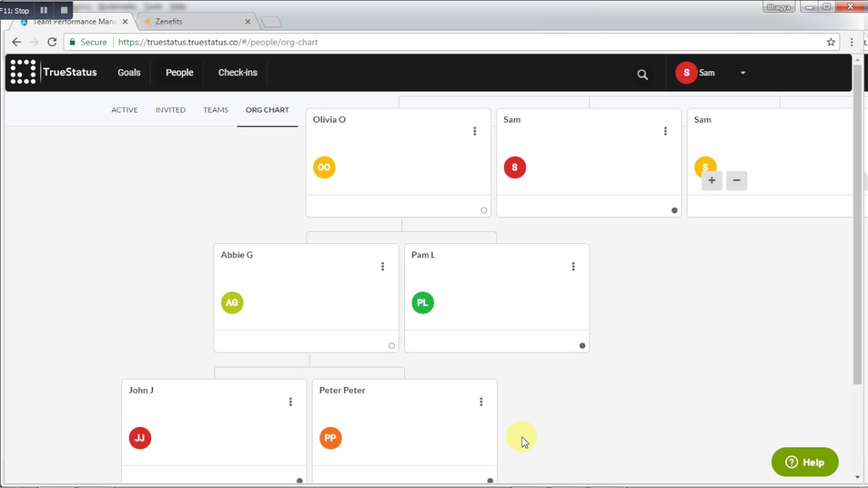868x488 pixels.
Task: Reload the page with refresh icon
Action: tap(52, 42)
